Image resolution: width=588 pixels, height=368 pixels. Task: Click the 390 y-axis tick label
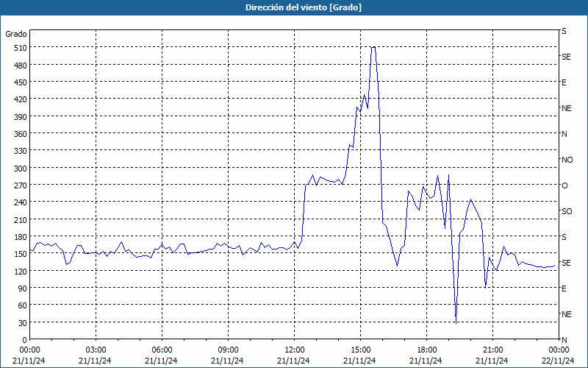(21, 117)
